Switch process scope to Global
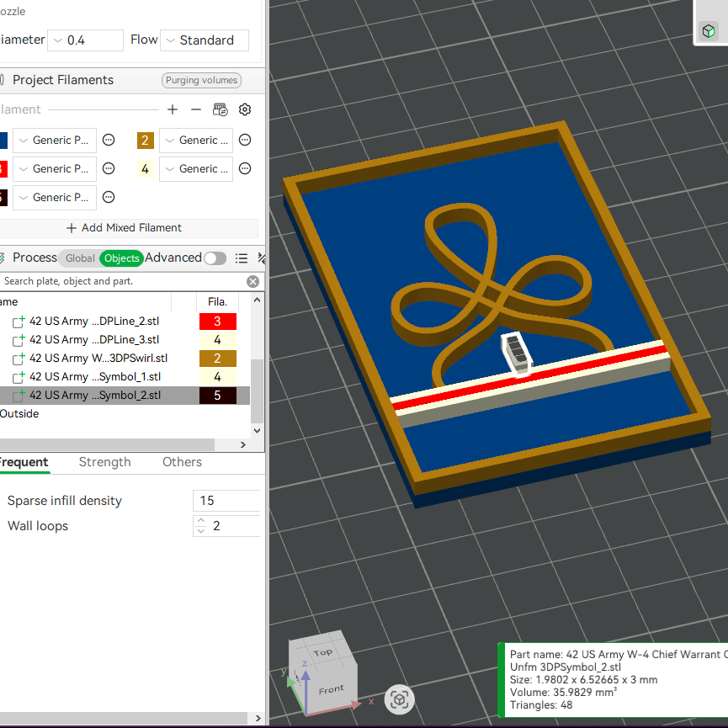The width and height of the screenshot is (728, 728). coord(80,258)
